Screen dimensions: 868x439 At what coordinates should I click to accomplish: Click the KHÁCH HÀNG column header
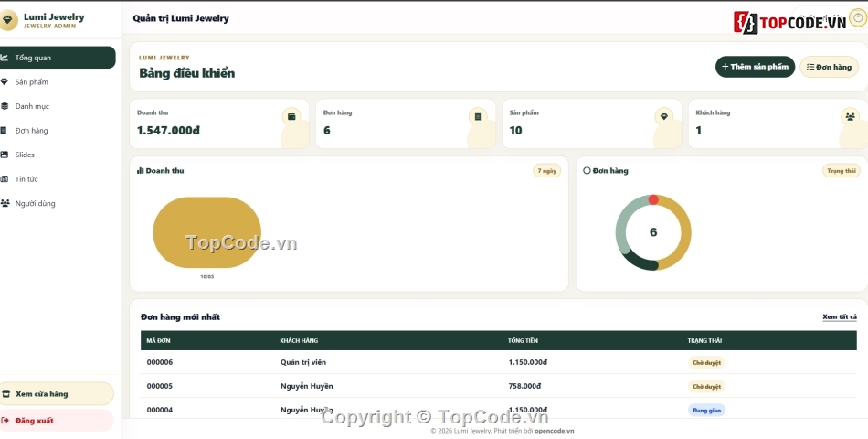(x=299, y=341)
